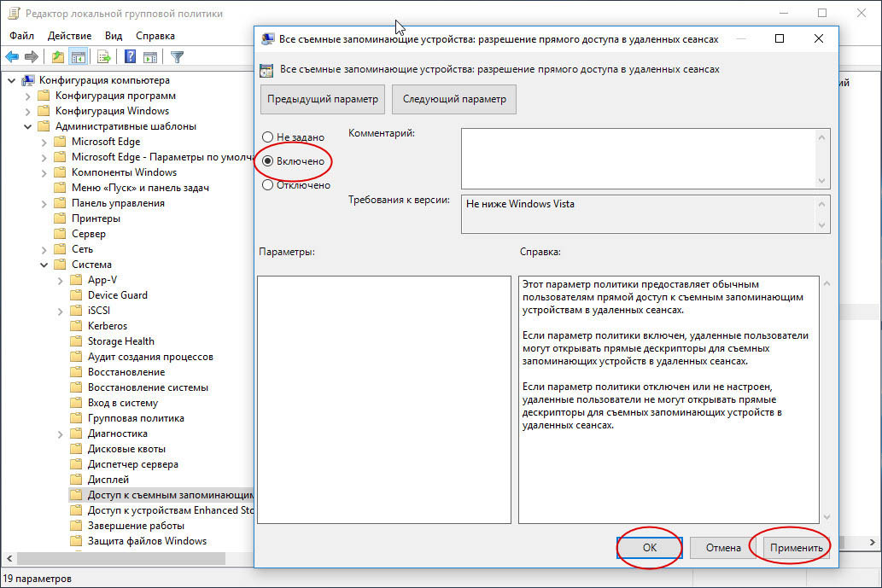
Task: Expand the Конфигурация программ node
Action: point(27,96)
